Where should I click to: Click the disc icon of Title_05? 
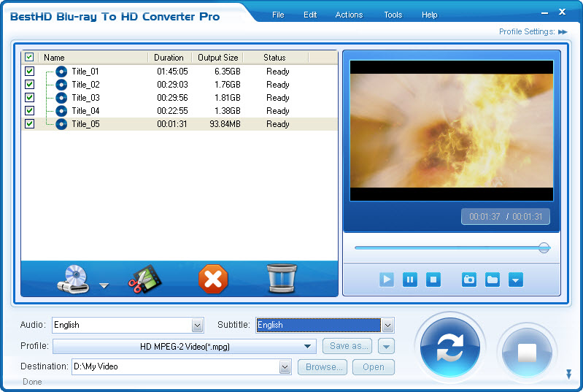(61, 124)
